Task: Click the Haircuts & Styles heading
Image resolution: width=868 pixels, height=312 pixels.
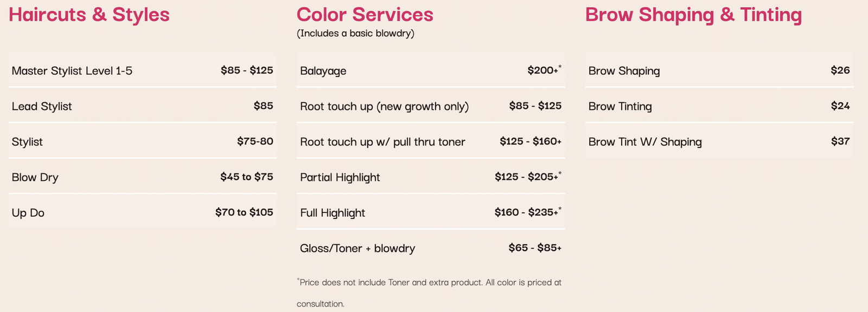Action: point(89,15)
